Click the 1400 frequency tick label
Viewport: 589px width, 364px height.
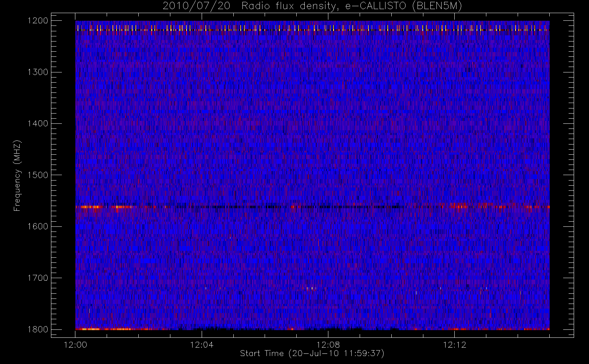pos(38,124)
